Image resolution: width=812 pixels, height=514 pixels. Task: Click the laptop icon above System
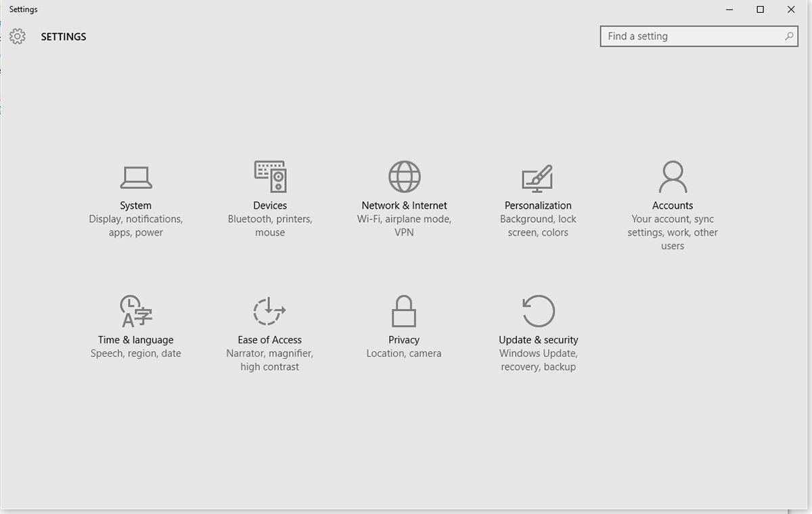tap(135, 176)
